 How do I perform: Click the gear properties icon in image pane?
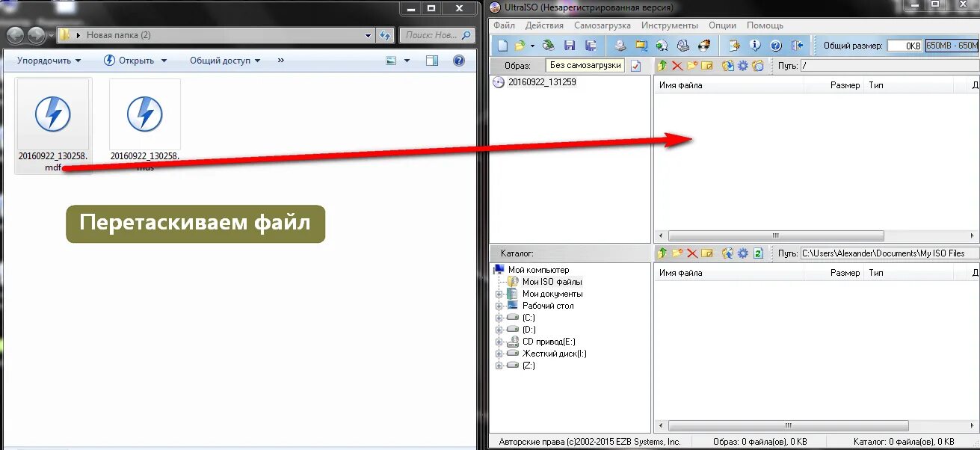pos(743,66)
